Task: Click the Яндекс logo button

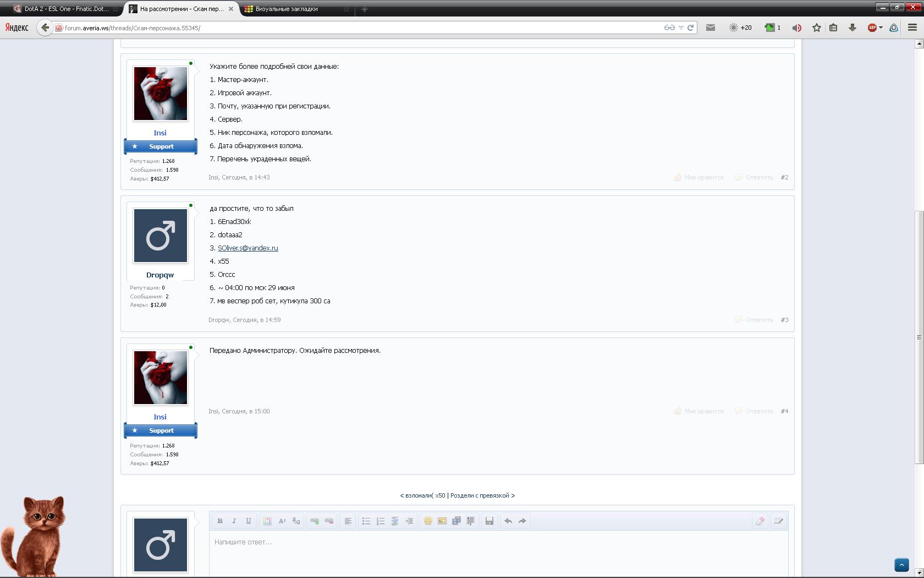Action: (x=16, y=28)
